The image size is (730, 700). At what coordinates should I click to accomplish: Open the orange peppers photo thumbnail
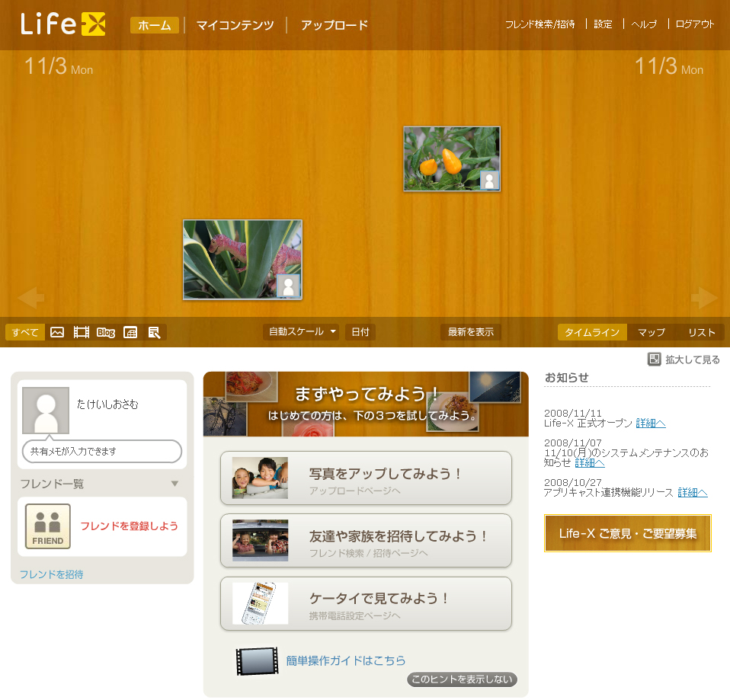451,158
